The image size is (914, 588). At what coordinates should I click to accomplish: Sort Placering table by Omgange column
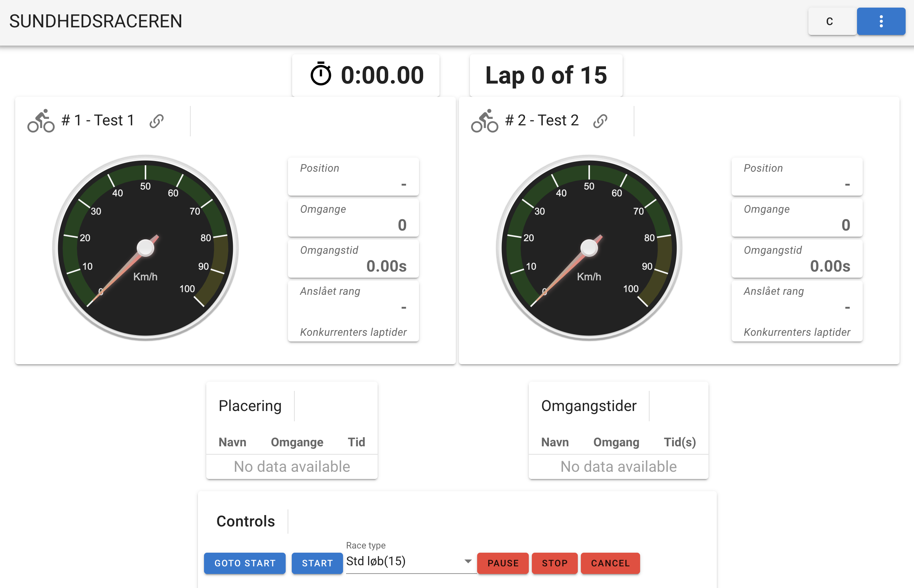pyautogui.click(x=297, y=442)
